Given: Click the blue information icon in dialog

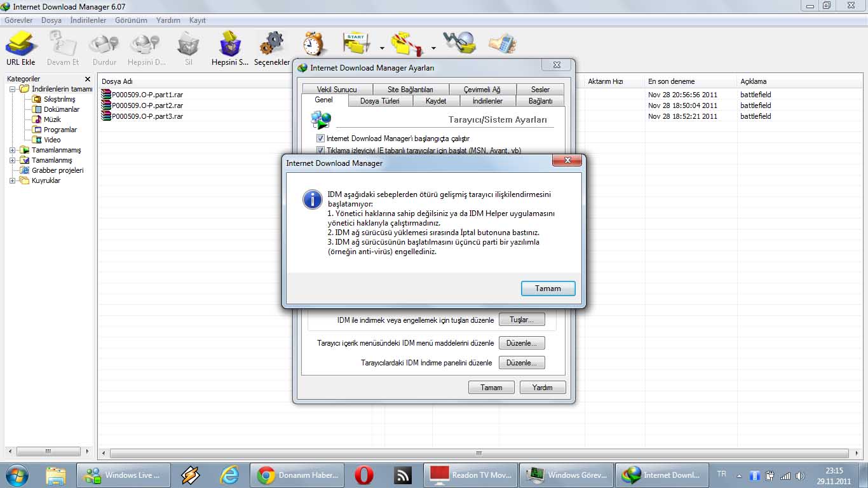Looking at the screenshot, I should 312,199.
